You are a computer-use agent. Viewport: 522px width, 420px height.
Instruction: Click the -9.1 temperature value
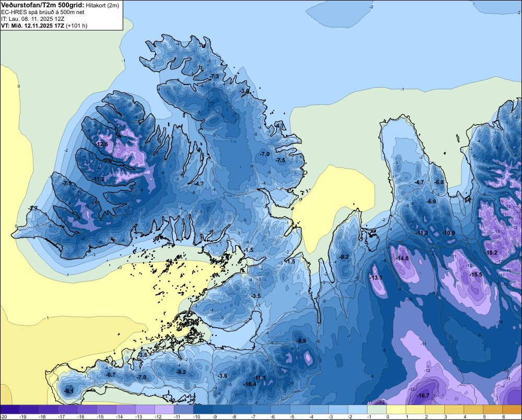[69, 391]
